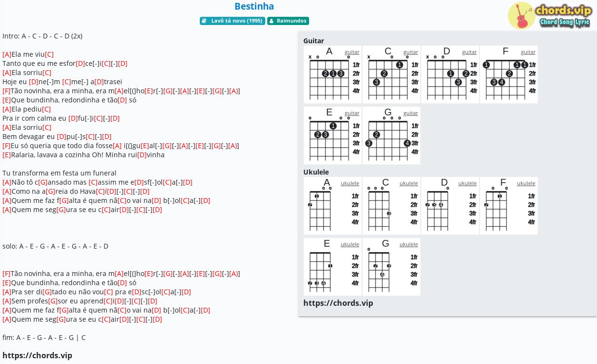Image resolution: width=597 pixels, height=364 pixels.
Task: Select the guitar A chord fretboard diagram
Action: [x=333, y=75]
